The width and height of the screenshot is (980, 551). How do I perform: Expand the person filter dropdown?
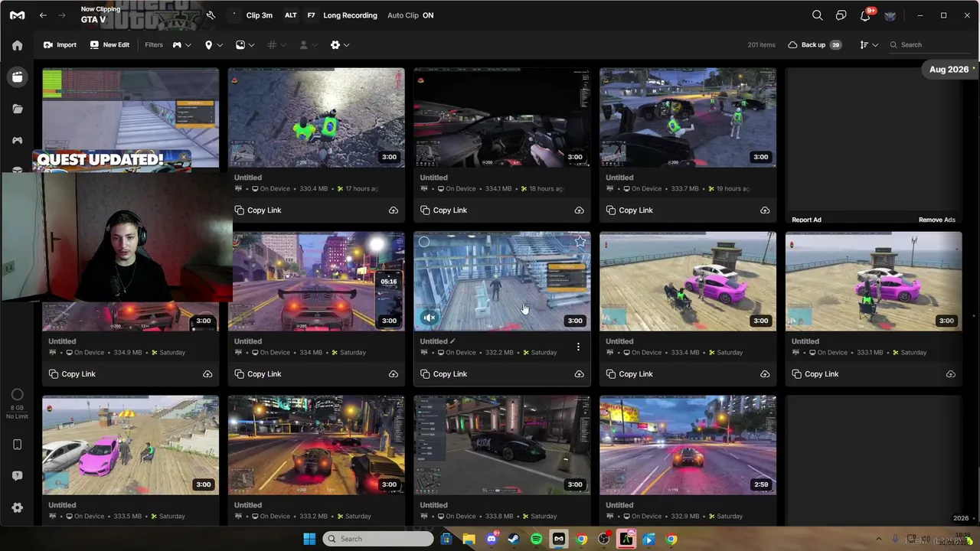click(308, 45)
